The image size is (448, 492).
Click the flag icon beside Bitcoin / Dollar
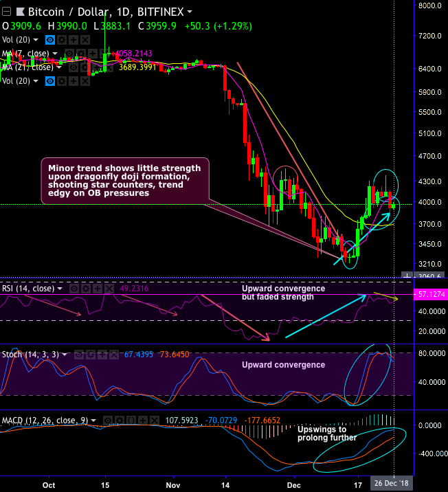(x=21, y=12)
